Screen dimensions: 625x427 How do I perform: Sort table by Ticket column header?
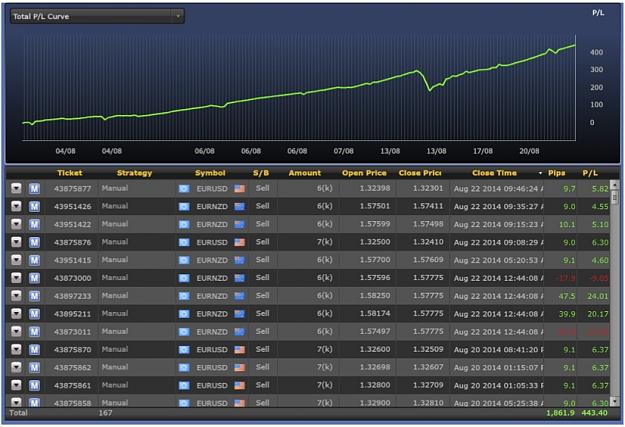(x=70, y=173)
